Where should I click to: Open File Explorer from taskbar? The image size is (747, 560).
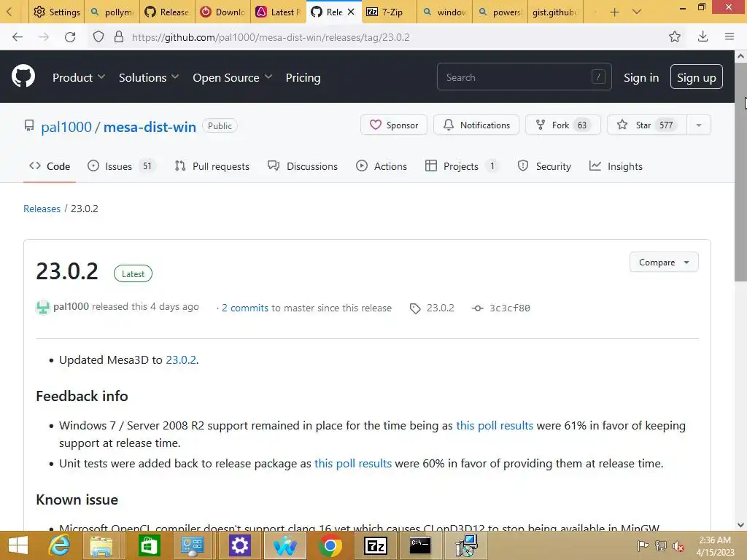tap(101, 545)
